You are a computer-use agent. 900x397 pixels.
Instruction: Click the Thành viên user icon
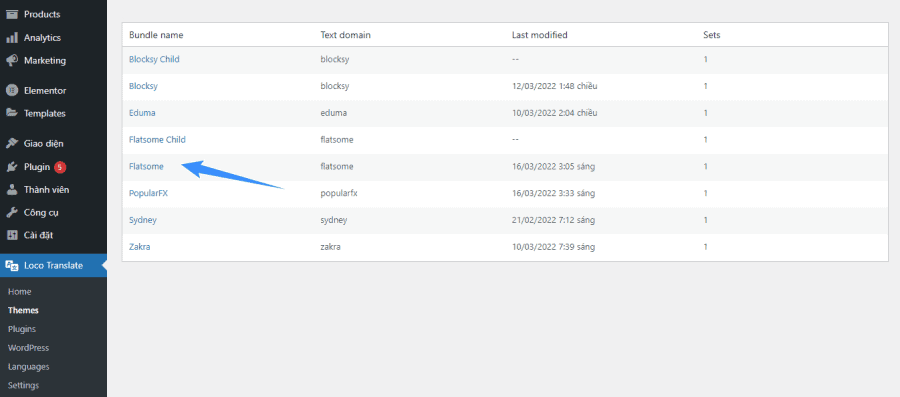(x=11, y=189)
